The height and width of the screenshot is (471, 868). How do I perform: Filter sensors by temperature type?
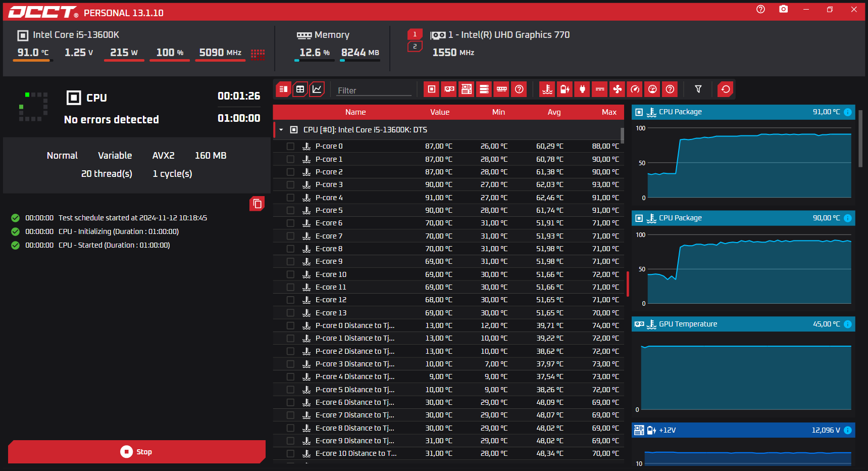(x=547, y=89)
